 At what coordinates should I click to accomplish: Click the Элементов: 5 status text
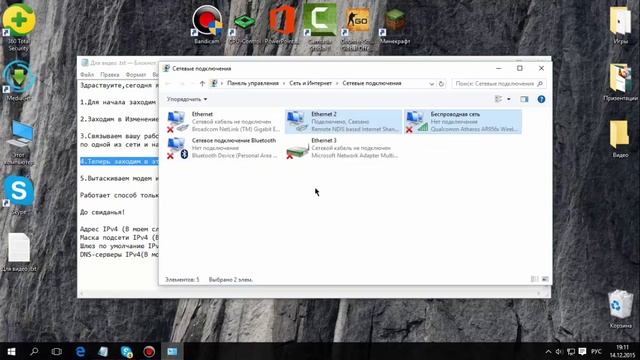182,280
